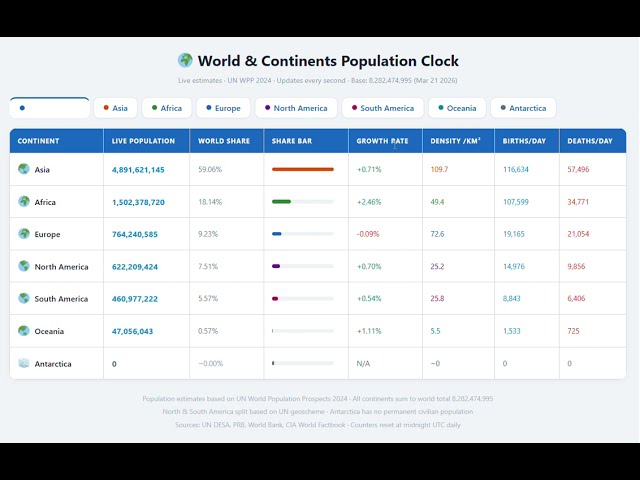Click the globe icon in Africa row

coord(24,201)
